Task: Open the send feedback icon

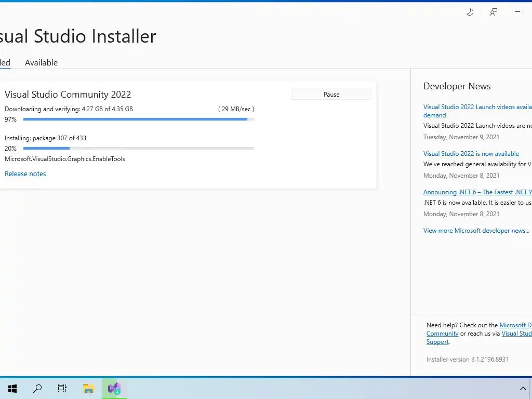Action: 494,12
